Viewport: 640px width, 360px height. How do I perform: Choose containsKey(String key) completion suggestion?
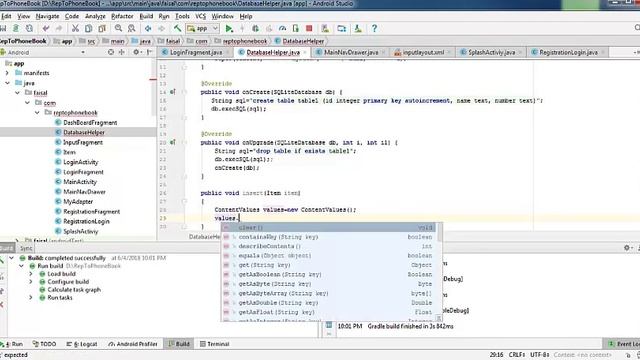coord(328,237)
